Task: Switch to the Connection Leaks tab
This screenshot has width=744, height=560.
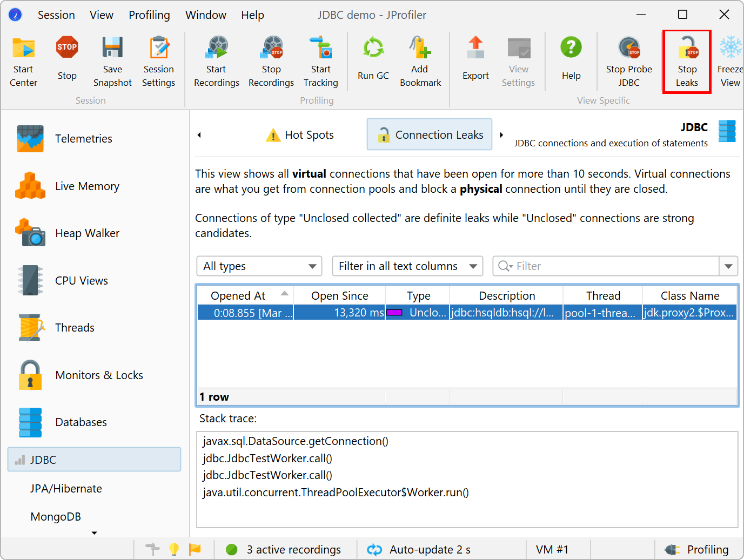Action: tap(430, 134)
